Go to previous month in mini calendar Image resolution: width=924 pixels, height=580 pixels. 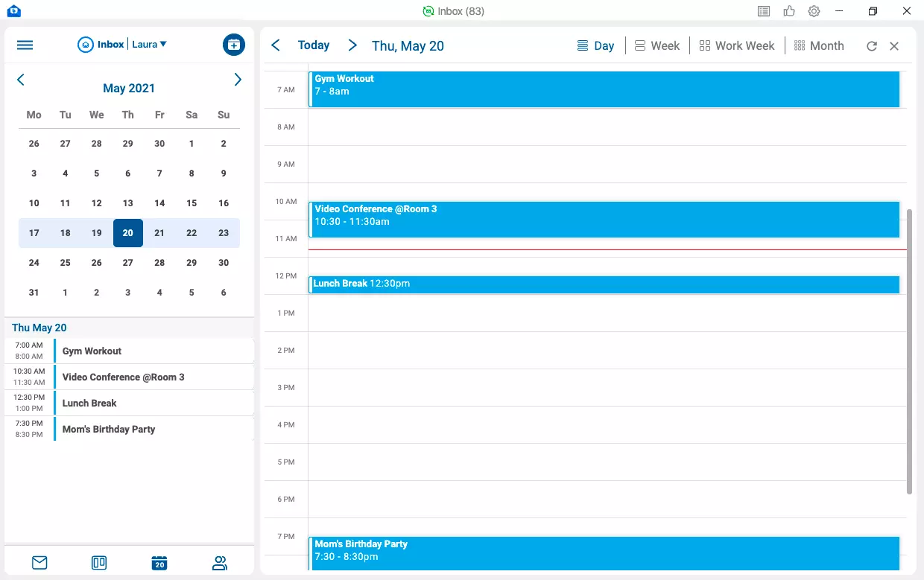21,80
